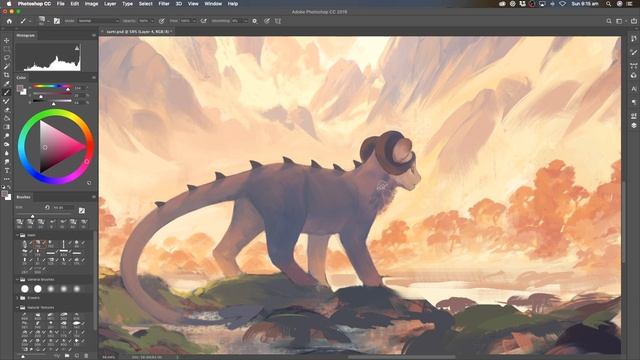Enable airbrush-style build-up effects
The image size is (640, 360).
[x=204, y=21]
